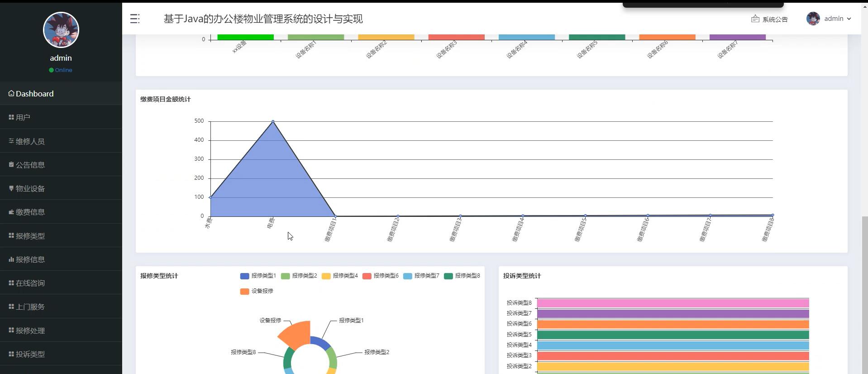Image resolution: width=868 pixels, height=374 pixels.
Task: Open the 在线咨询 menu item
Action: tap(61, 283)
